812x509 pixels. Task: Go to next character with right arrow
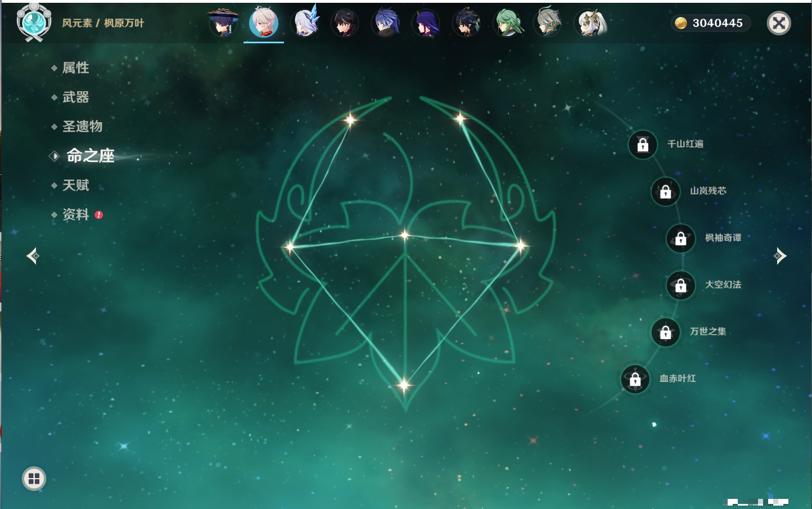[780, 256]
